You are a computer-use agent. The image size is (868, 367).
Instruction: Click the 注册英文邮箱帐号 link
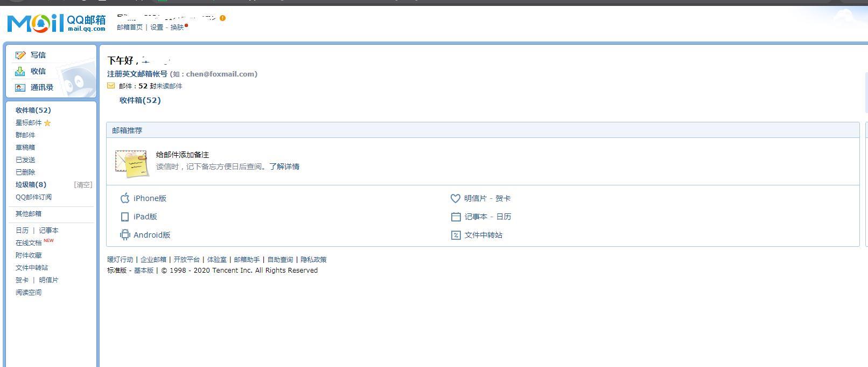(x=137, y=74)
